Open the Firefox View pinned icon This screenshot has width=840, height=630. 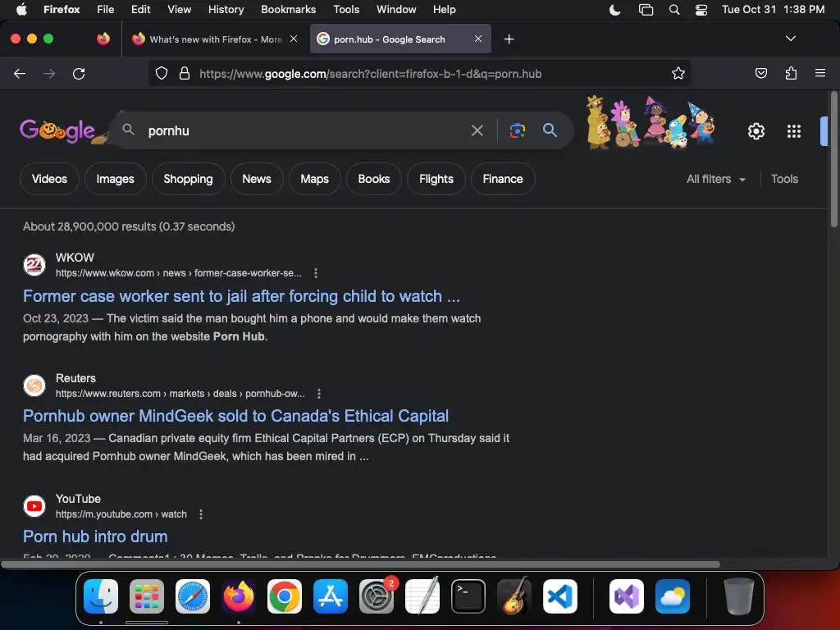[103, 39]
